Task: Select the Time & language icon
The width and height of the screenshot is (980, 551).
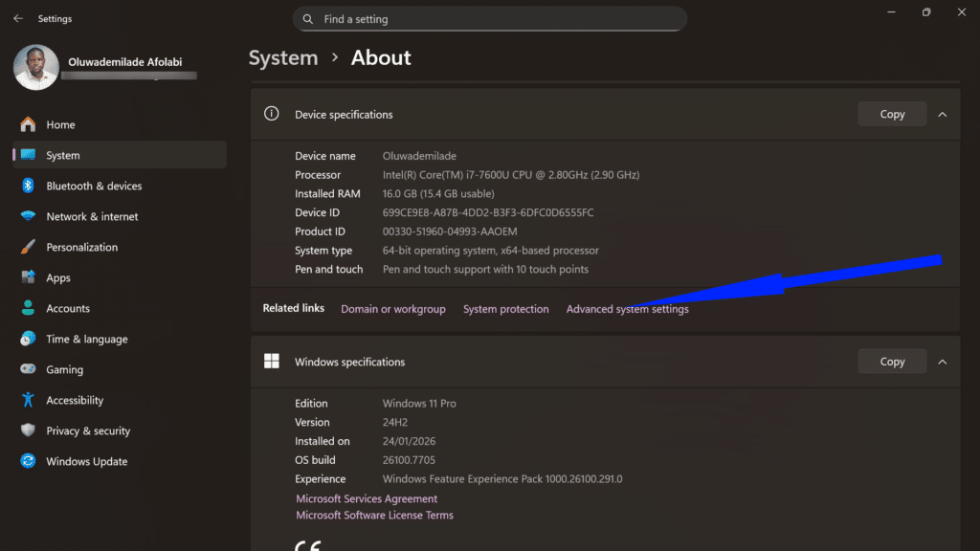Action: pyautogui.click(x=29, y=339)
